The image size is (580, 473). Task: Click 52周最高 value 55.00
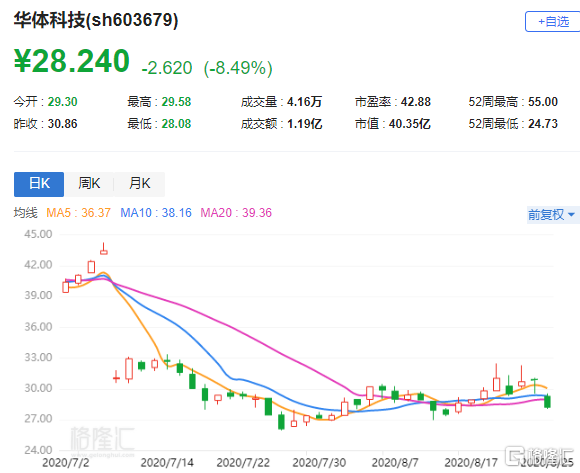click(x=543, y=102)
